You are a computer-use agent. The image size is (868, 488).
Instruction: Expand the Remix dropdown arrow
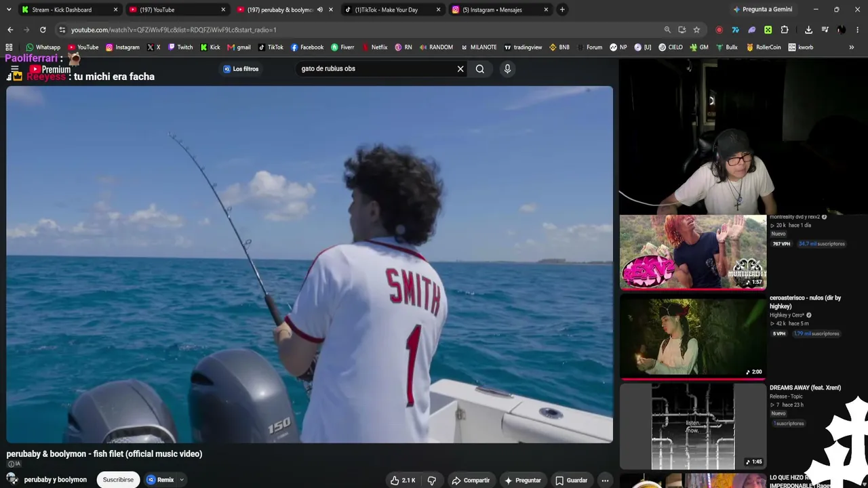182,480
